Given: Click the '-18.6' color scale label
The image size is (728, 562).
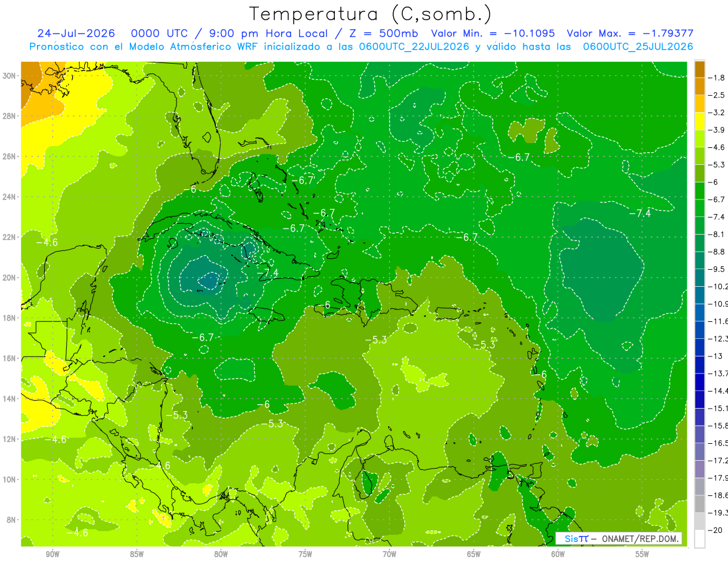Looking at the screenshot, I should [x=718, y=495].
